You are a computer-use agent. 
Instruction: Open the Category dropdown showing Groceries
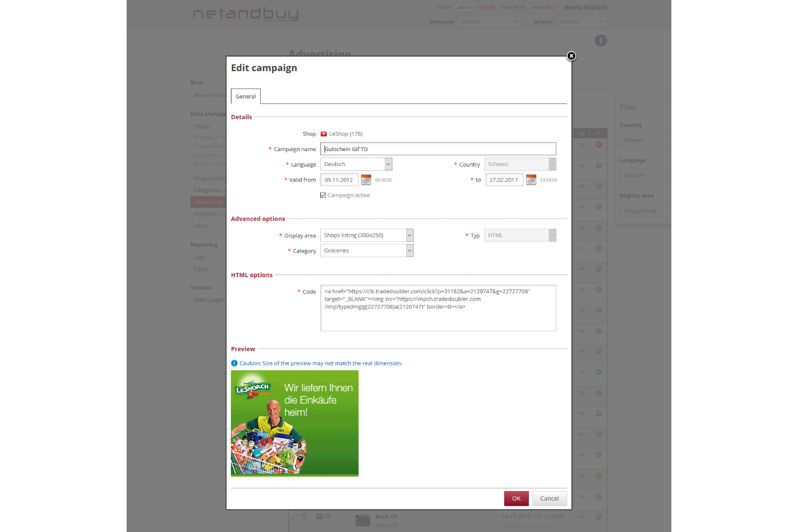410,251
